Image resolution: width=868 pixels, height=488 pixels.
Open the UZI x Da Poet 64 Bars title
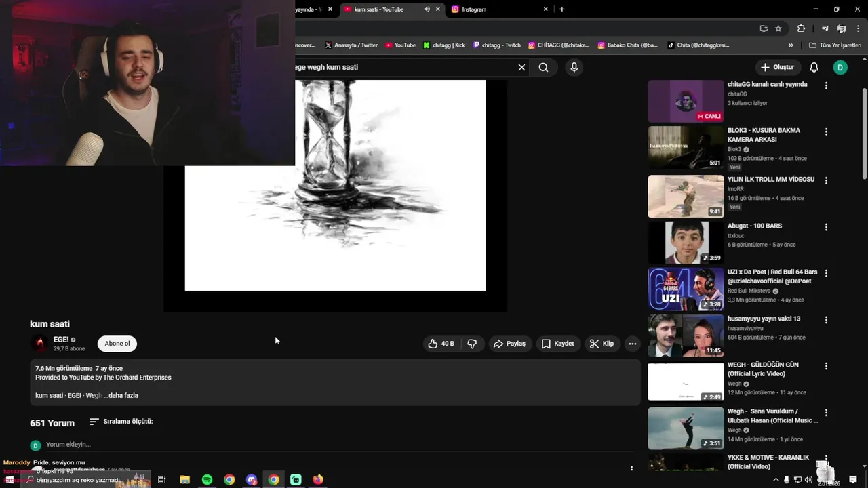772,277
